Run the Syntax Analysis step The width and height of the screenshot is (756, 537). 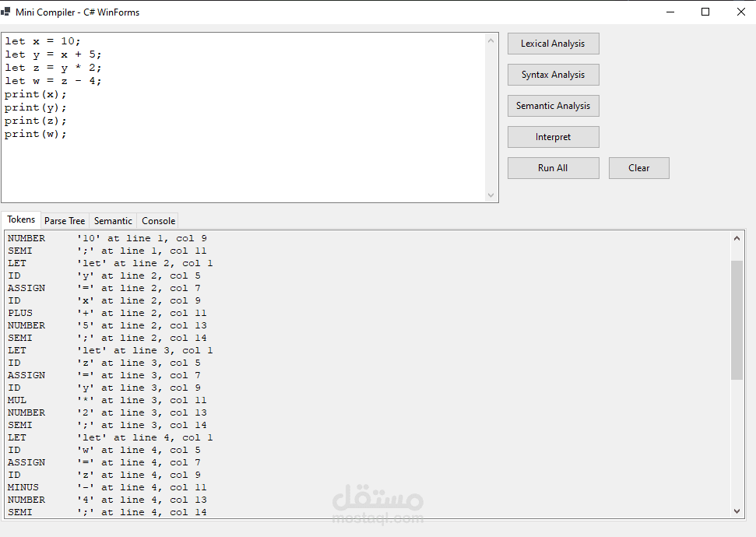coord(553,75)
